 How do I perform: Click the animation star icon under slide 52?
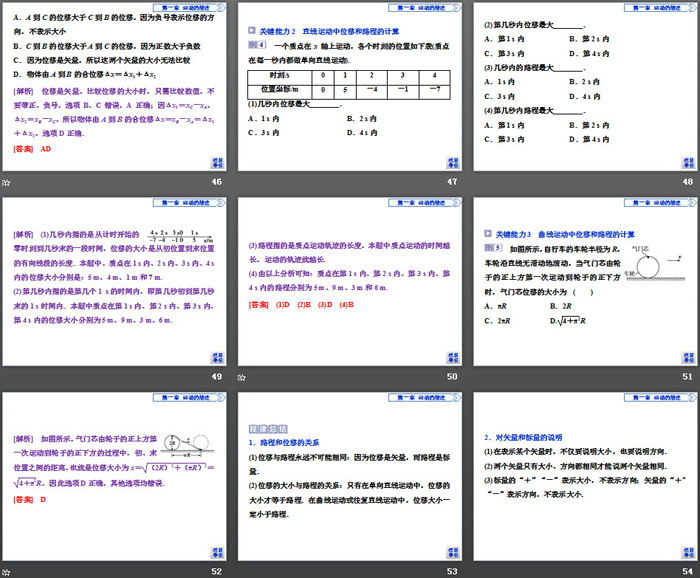pyautogui.click(x=6, y=570)
